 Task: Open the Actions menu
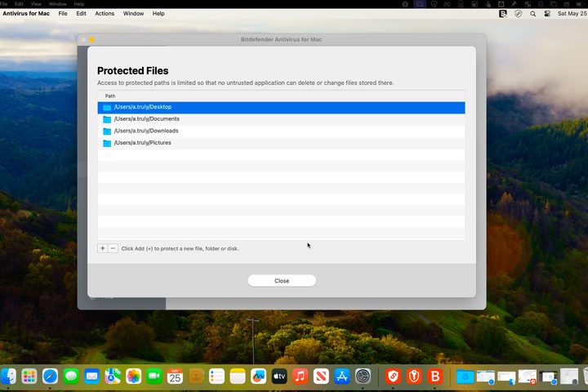pos(105,14)
